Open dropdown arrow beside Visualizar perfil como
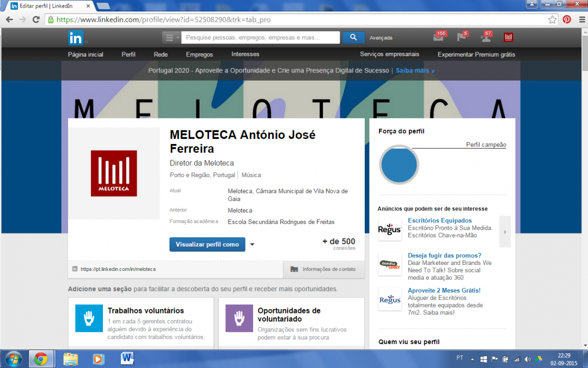 [x=252, y=245]
